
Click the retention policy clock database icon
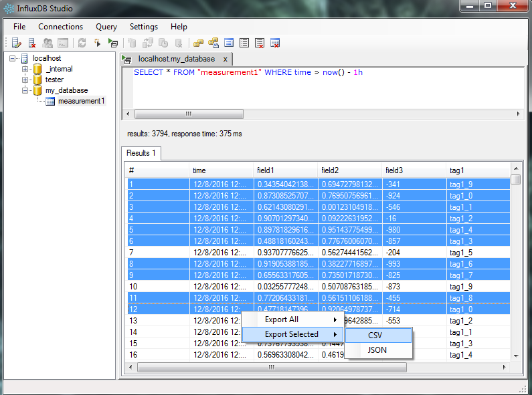163,43
